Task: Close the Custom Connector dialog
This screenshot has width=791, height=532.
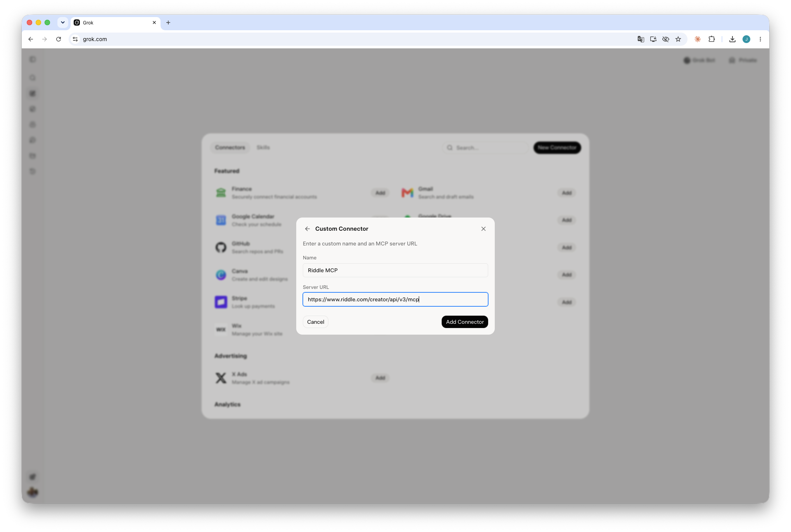Action: click(x=484, y=229)
